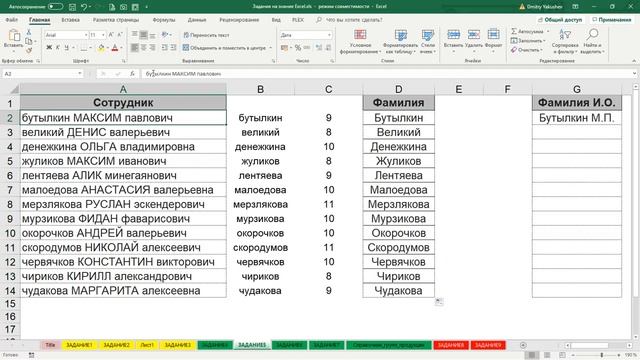Image resolution: width=640 pixels, height=360 pixels.
Task: Select cell G2 with Бутылкин М.П.
Action: pyautogui.click(x=576, y=118)
